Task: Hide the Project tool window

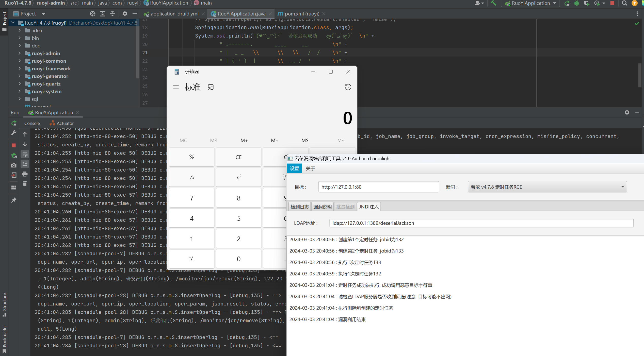Action: click(135, 14)
